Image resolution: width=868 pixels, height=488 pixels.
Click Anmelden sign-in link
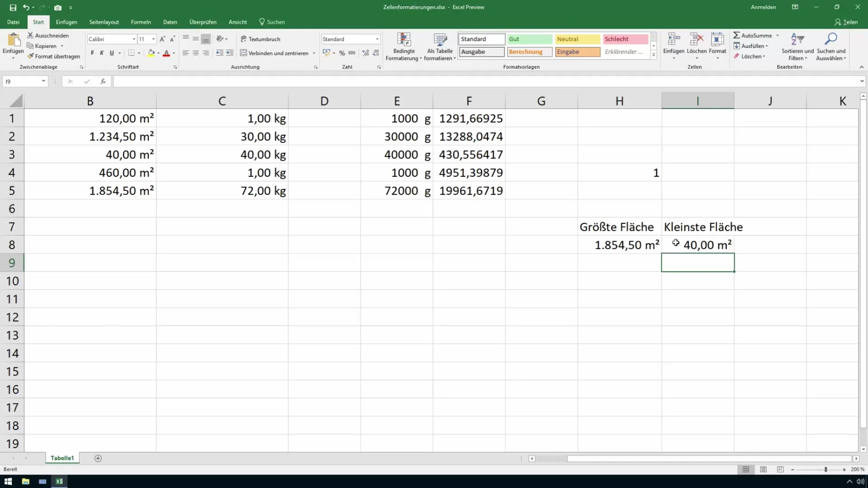[x=763, y=7]
